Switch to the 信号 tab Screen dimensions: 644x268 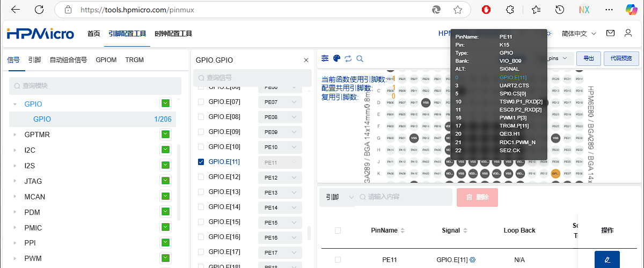pos(13,60)
